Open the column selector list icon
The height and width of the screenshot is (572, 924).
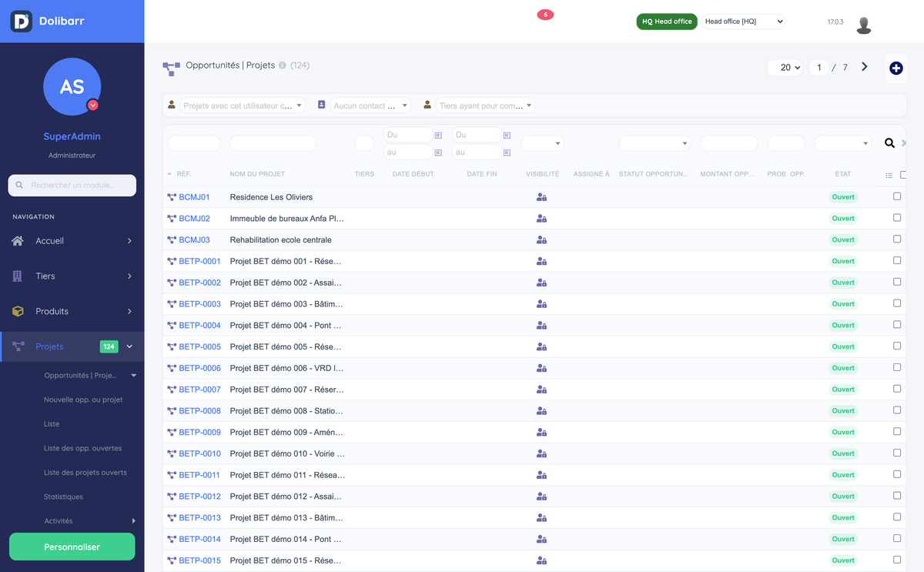pyautogui.click(x=889, y=176)
